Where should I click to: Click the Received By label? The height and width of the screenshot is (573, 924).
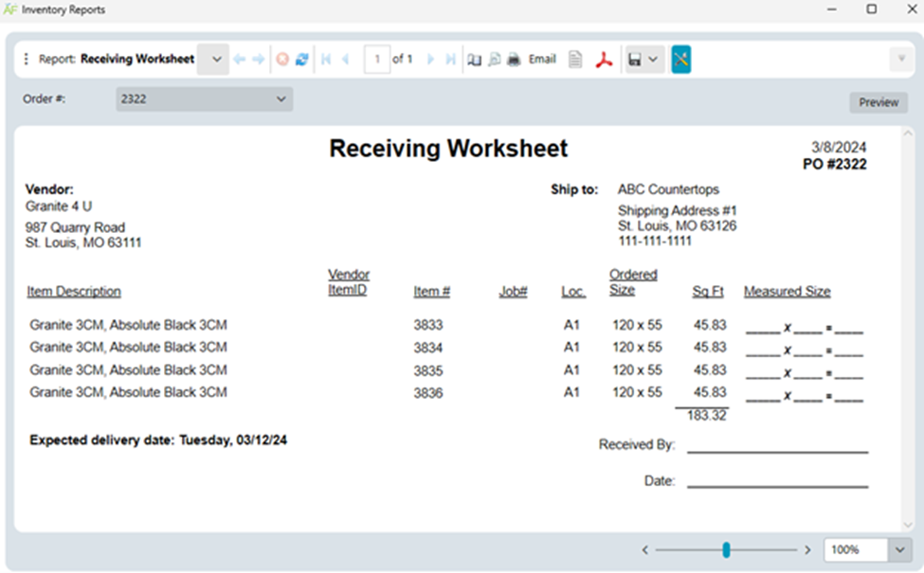637,444
